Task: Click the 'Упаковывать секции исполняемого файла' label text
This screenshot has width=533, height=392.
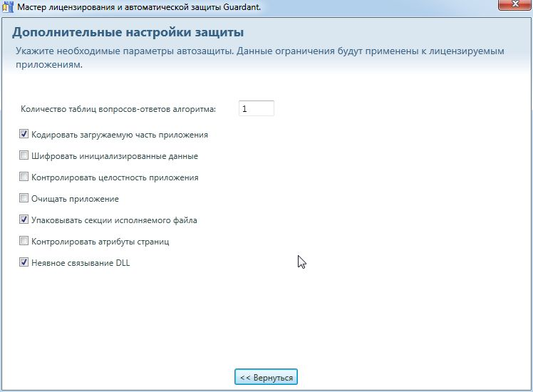Action: click(114, 220)
